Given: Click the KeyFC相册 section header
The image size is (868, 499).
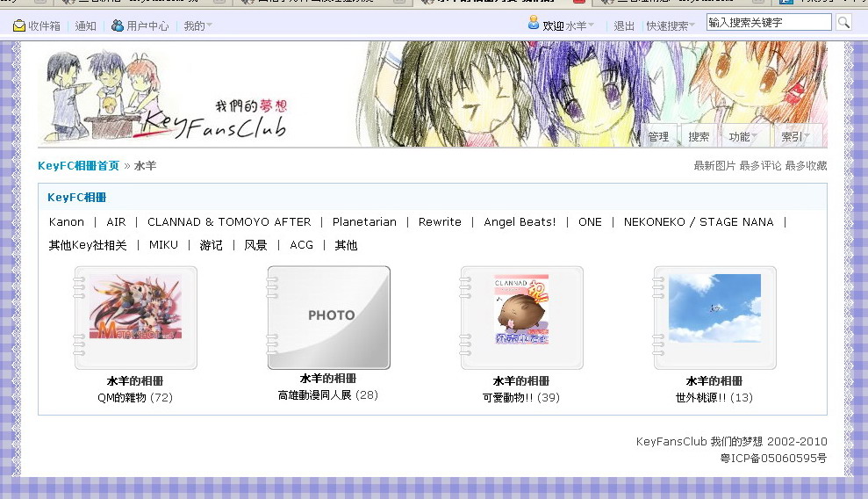Looking at the screenshot, I should pyautogui.click(x=77, y=197).
